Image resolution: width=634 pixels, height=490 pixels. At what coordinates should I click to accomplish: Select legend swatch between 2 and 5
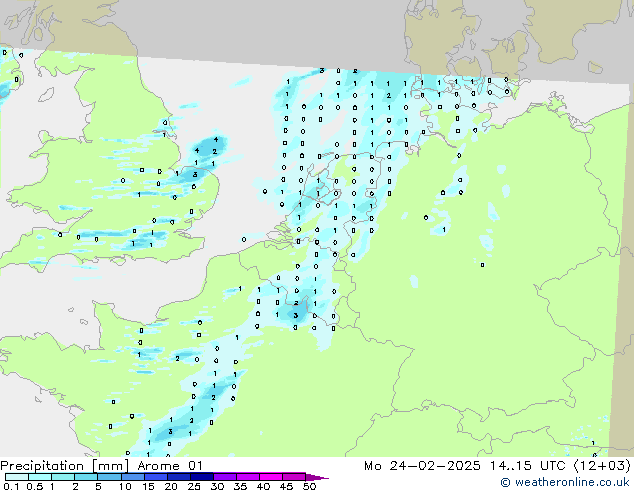[x=86, y=477]
